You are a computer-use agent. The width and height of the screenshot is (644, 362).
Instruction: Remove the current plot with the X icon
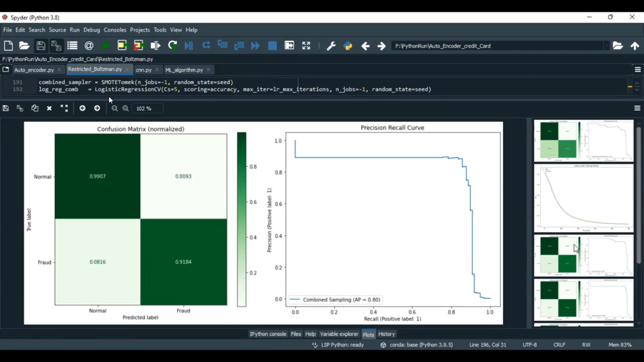coord(49,108)
